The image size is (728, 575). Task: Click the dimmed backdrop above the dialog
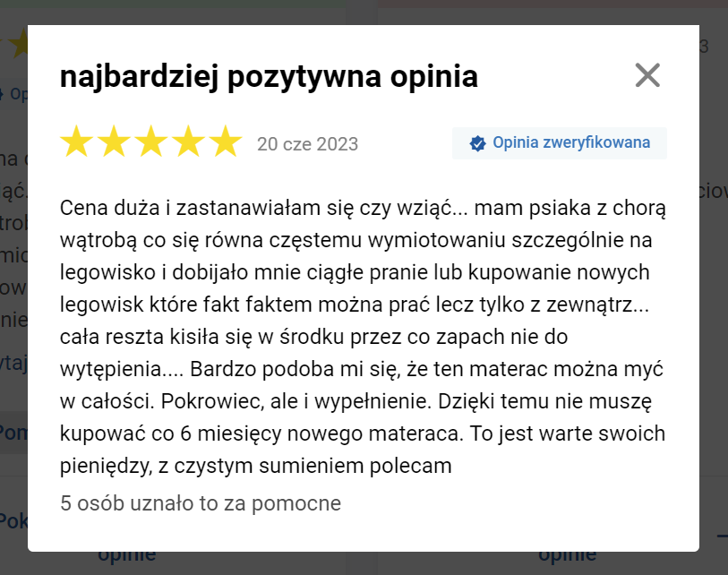364,12
